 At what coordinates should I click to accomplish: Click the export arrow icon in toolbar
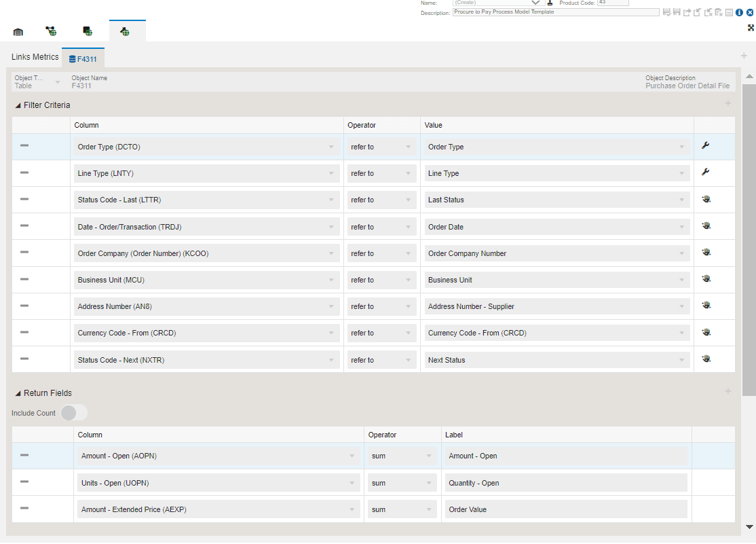(687, 12)
